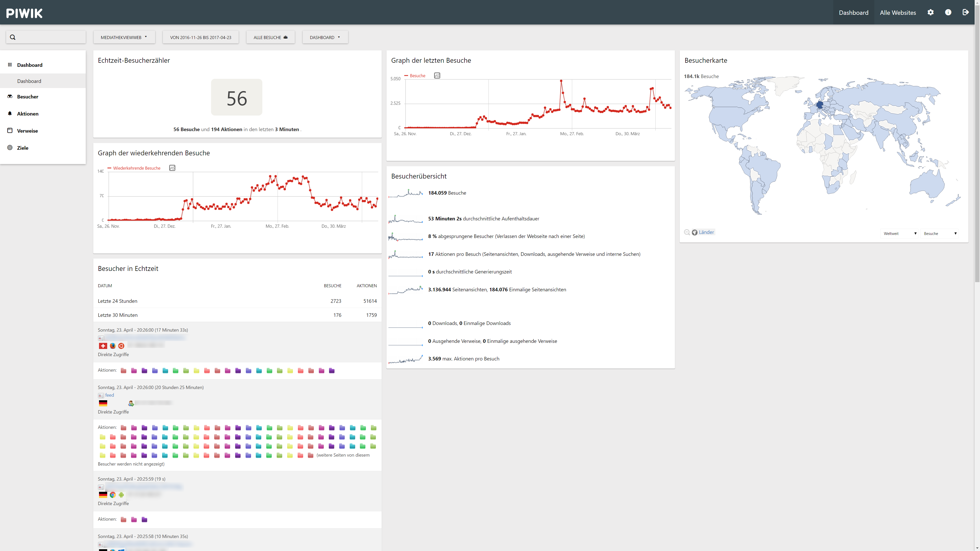Click the Alle Websites link in header

click(898, 12)
